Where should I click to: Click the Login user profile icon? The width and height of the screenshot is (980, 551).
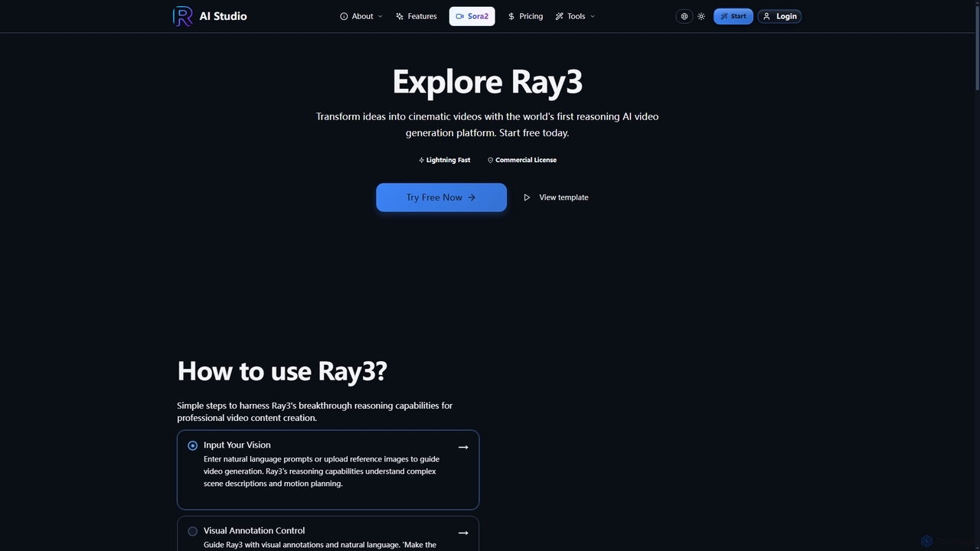766,16
